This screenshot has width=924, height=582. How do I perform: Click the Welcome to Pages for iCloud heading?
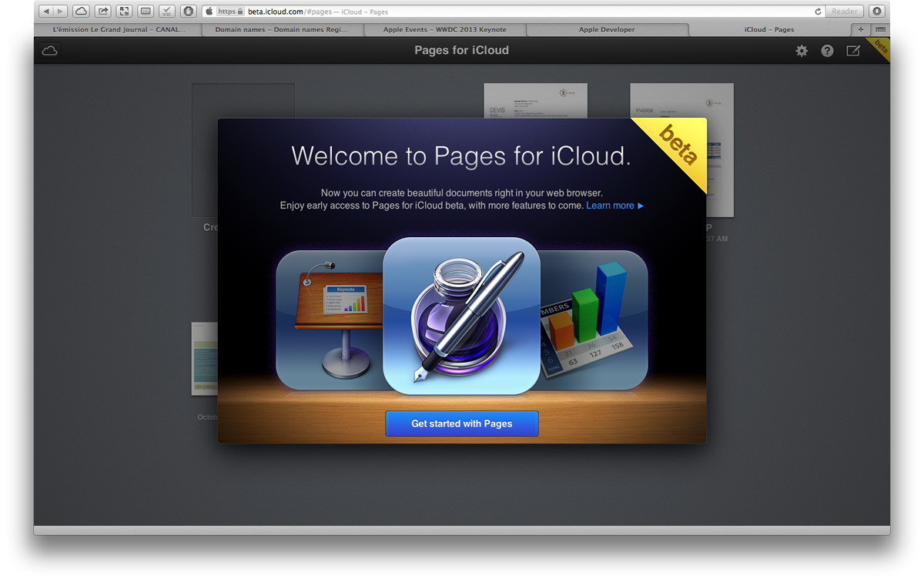coord(461,156)
